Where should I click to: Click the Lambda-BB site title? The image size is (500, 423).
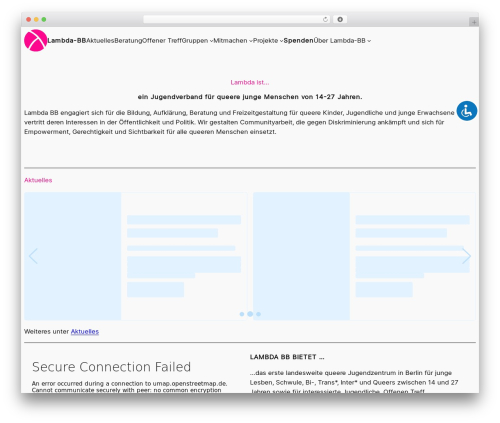(67, 41)
